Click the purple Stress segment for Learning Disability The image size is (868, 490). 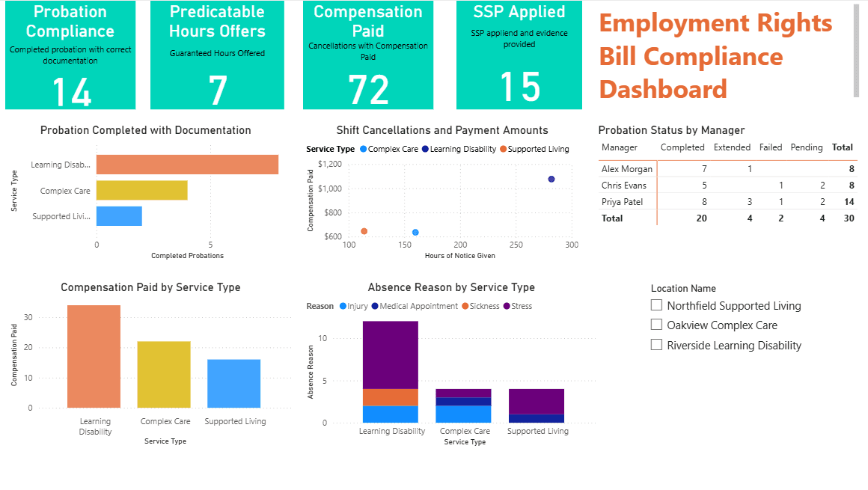[x=392, y=352]
